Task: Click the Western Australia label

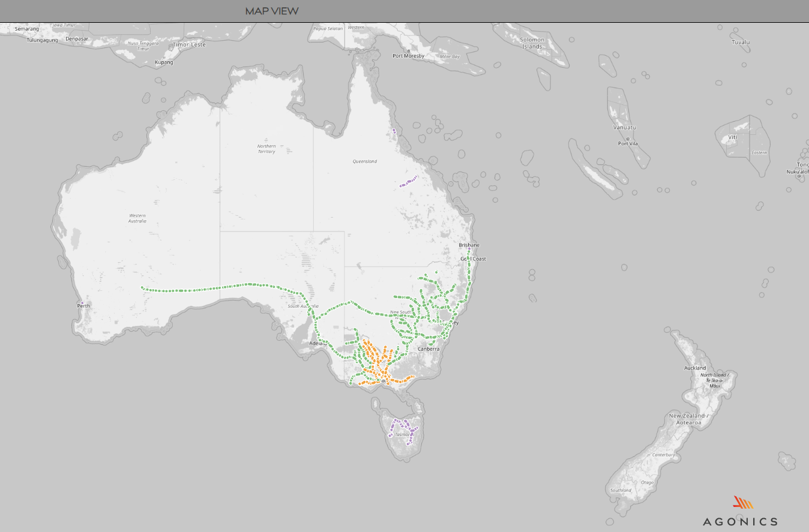Action: click(x=137, y=218)
